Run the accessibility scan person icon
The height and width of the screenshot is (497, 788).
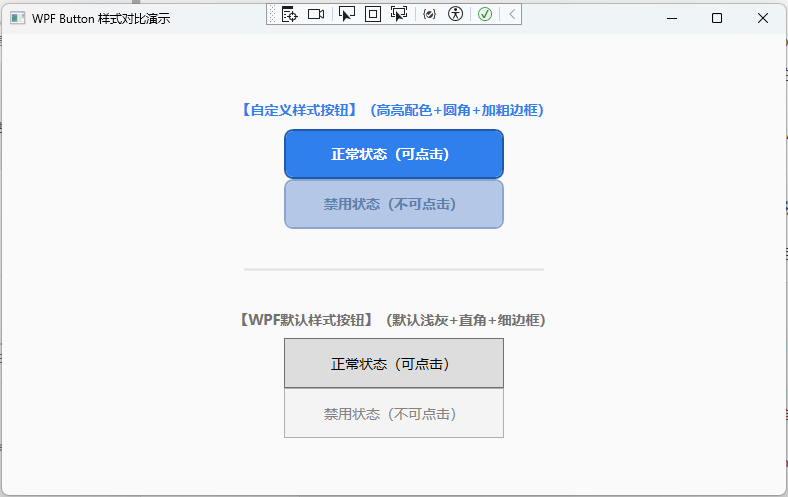click(x=455, y=14)
